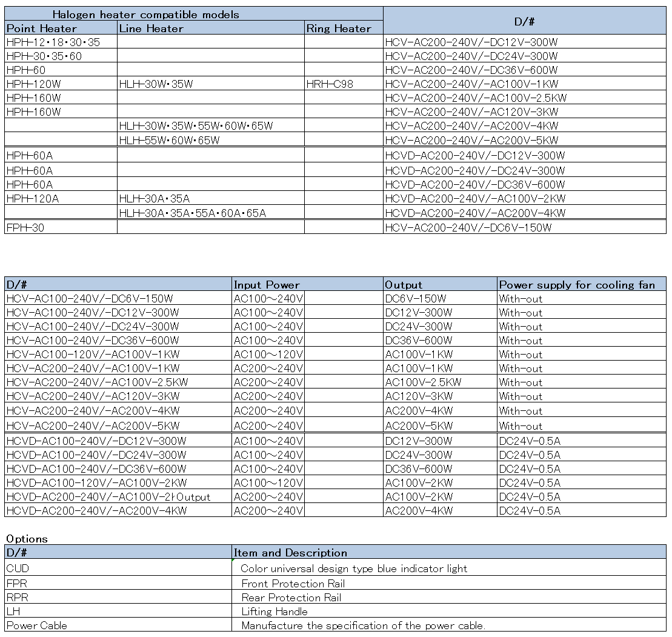
Task: Select 'With-out' cell in DC6V-150W row
Action: 582,298
